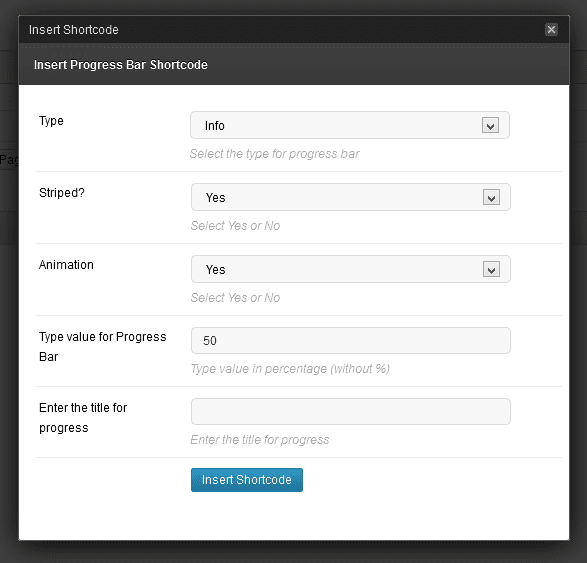Click the progress bar value field containing 50
Image resolution: width=587 pixels, height=563 pixels.
pos(351,340)
